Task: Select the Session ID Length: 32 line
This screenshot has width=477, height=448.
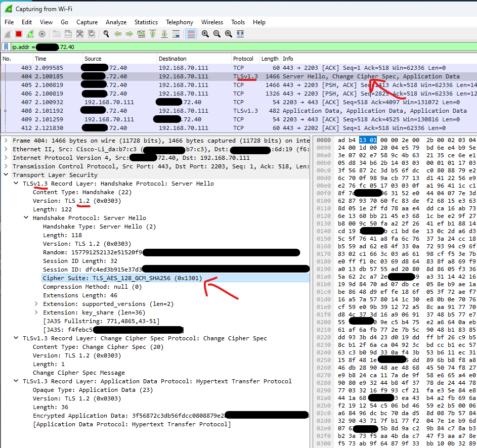Action: point(80,261)
